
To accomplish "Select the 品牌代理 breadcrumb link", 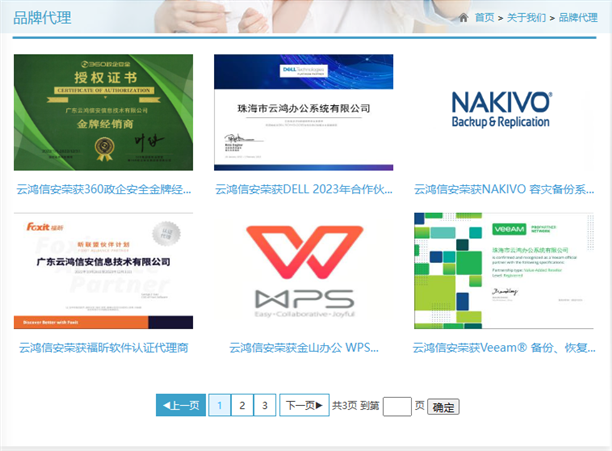I will 578,18.
